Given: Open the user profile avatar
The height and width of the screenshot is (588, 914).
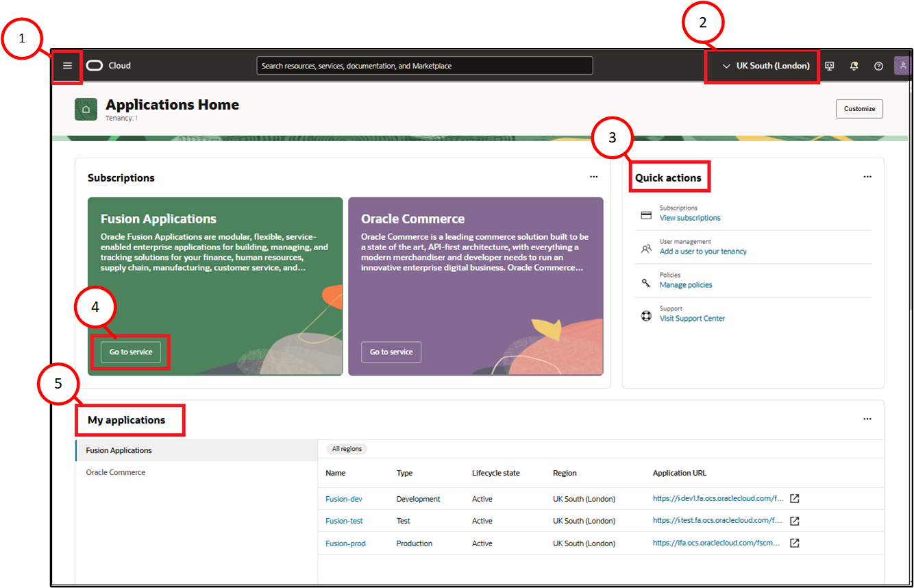Looking at the screenshot, I should [902, 65].
